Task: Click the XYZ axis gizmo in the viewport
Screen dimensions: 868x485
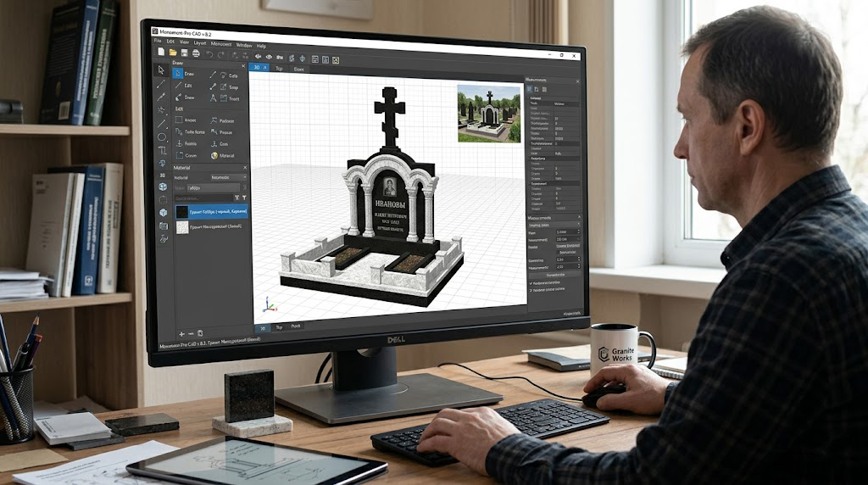Action: (x=268, y=304)
